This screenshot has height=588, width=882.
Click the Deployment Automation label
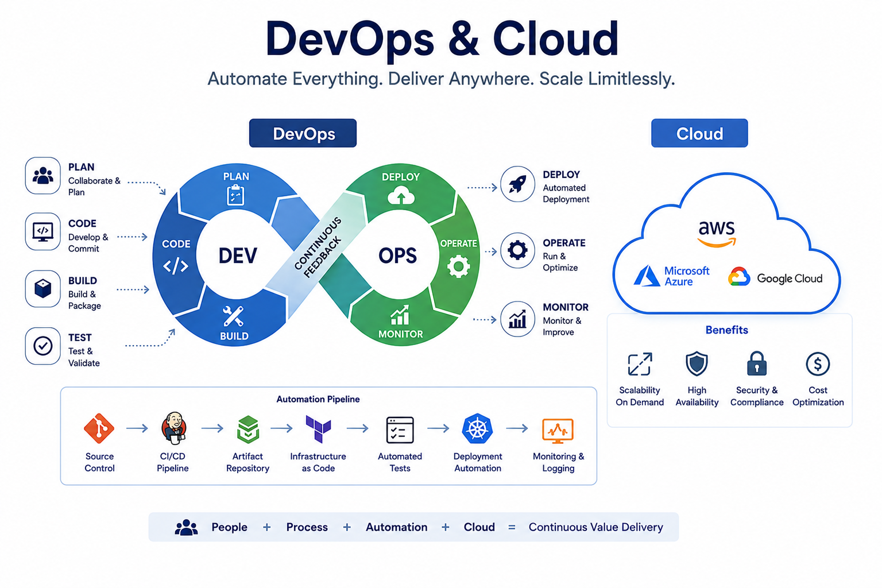[x=478, y=462]
